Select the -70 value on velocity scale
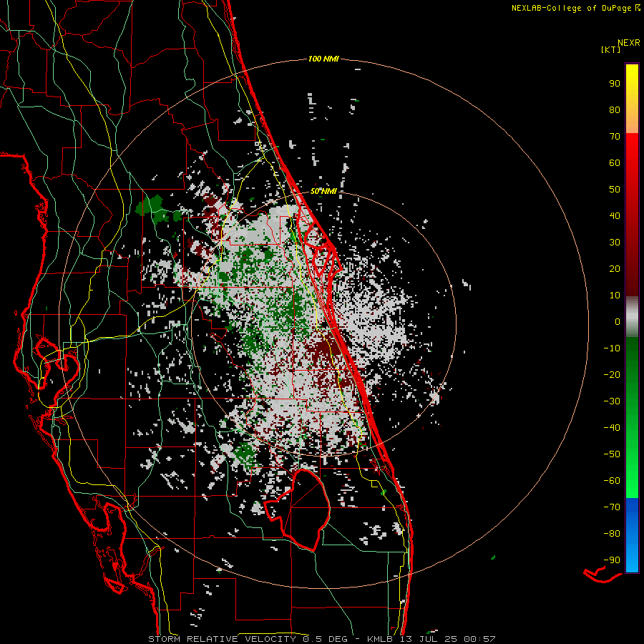Screen dimensions: 644x644 pos(612,507)
